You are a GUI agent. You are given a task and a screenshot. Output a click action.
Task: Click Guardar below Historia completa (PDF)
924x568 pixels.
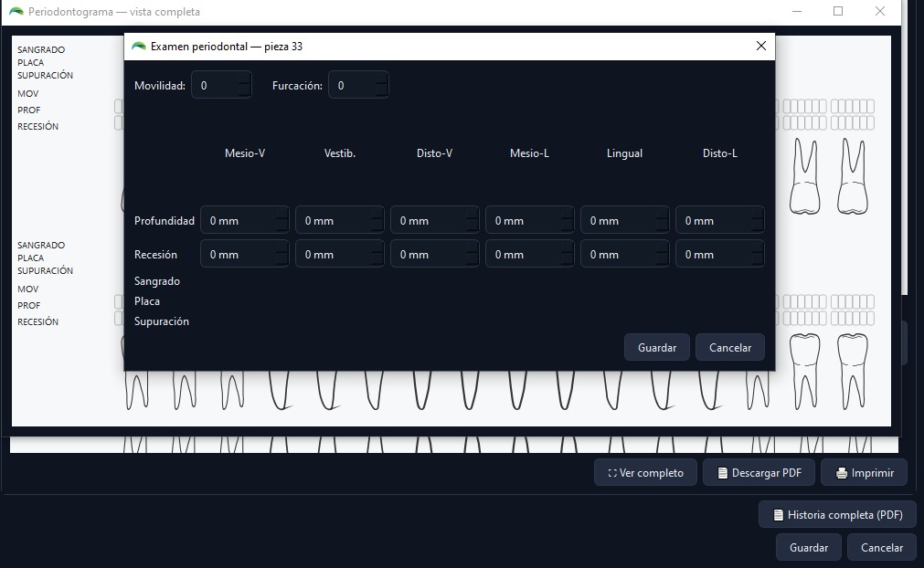click(809, 547)
